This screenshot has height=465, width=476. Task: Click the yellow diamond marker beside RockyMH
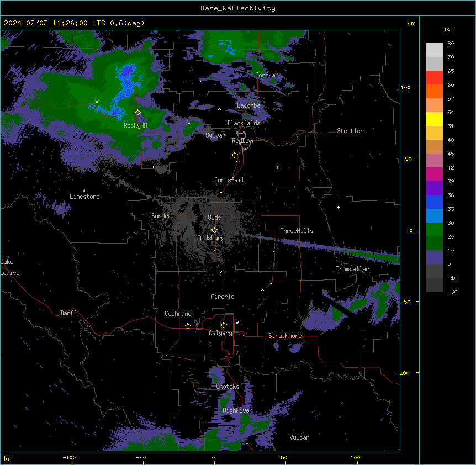point(137,113)
